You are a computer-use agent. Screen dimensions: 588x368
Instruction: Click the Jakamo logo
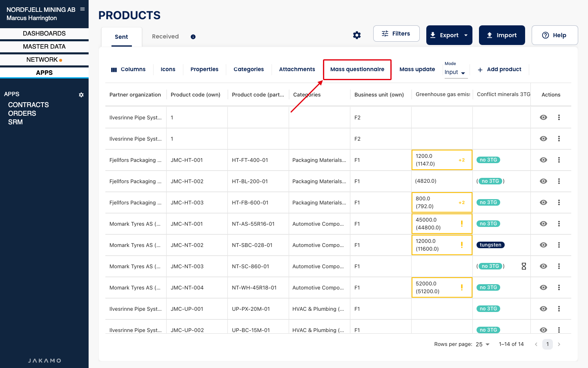tap(45, 361)
